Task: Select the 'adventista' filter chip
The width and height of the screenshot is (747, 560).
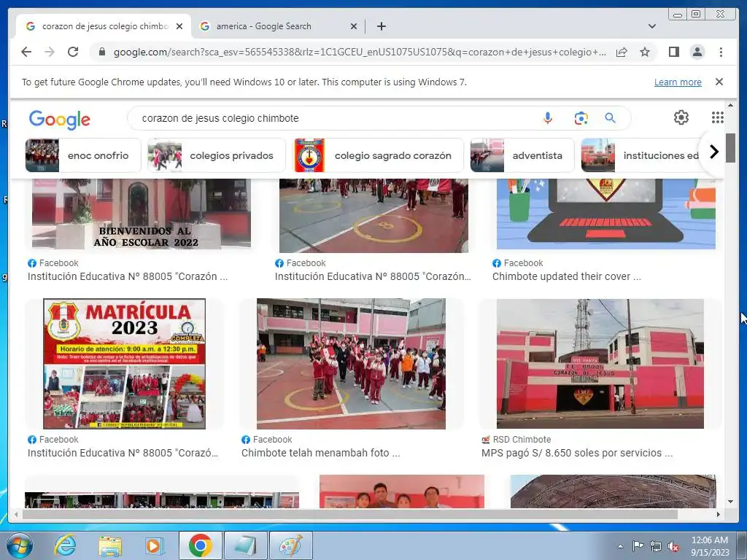Action: click(x=522, y=155)
